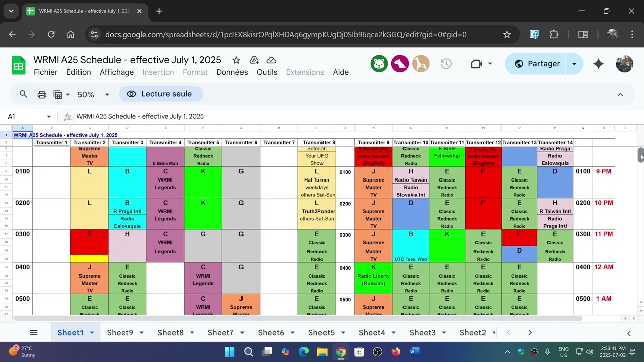Image resolution: width=644 pixels, height=362 pixels.
Task: Open the Édition menu
Action: click(78, 72)
